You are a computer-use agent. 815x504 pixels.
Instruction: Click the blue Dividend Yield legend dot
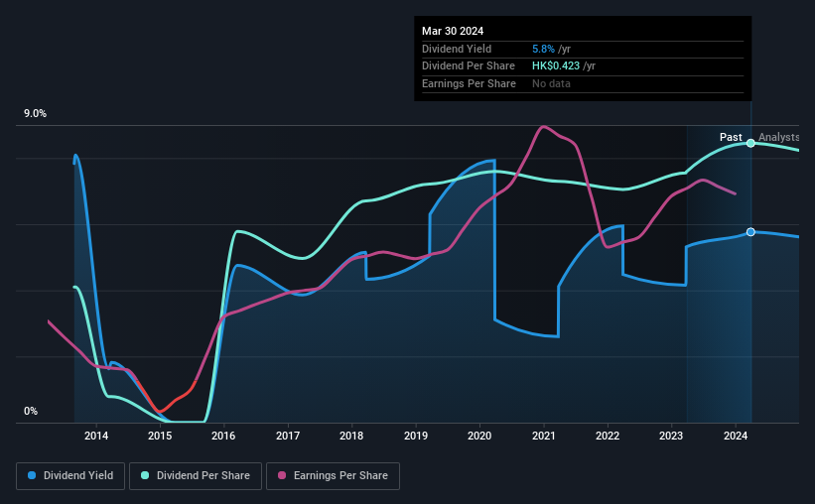(x=32, y=475)
